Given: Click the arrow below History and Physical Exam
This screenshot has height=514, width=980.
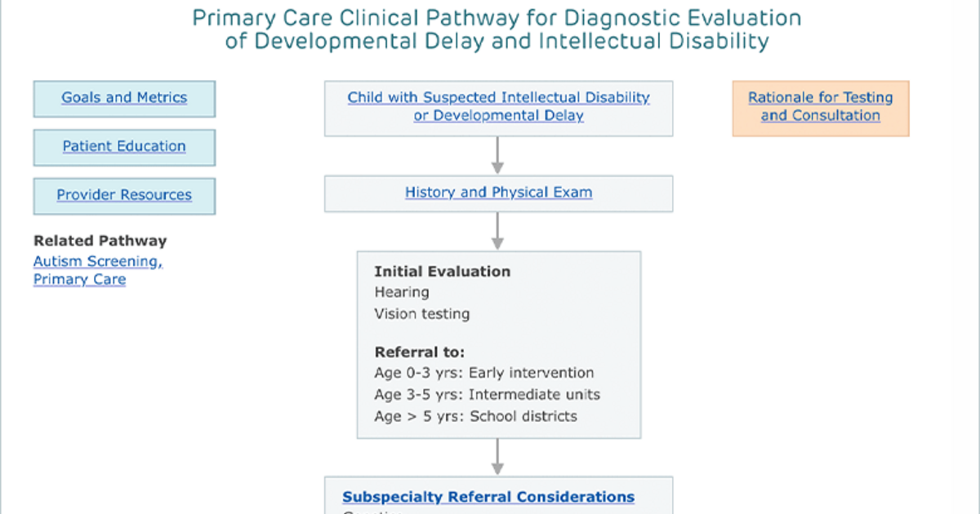Looking at the screenshot, I should click(498, 231).
